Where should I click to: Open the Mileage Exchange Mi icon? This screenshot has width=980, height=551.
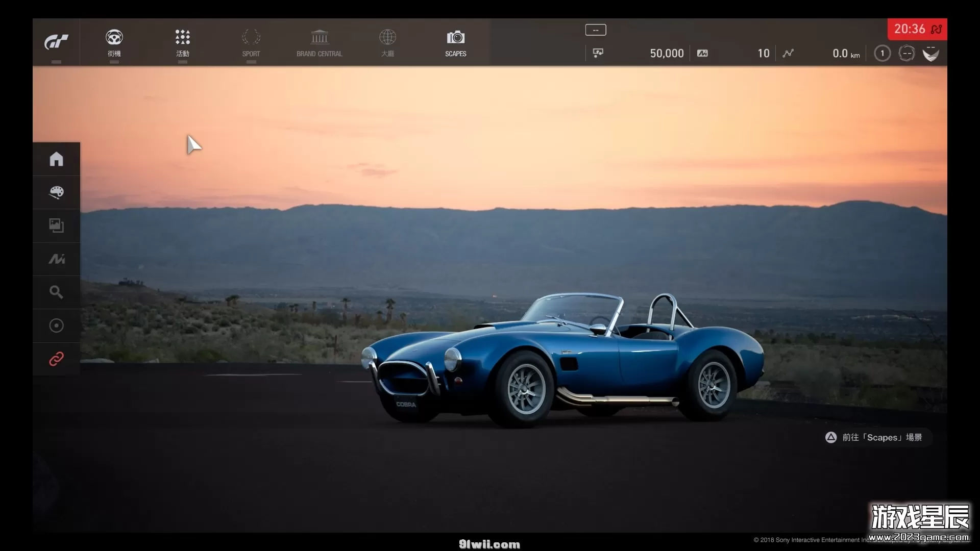pyautogui.click(x=57, y=259)
